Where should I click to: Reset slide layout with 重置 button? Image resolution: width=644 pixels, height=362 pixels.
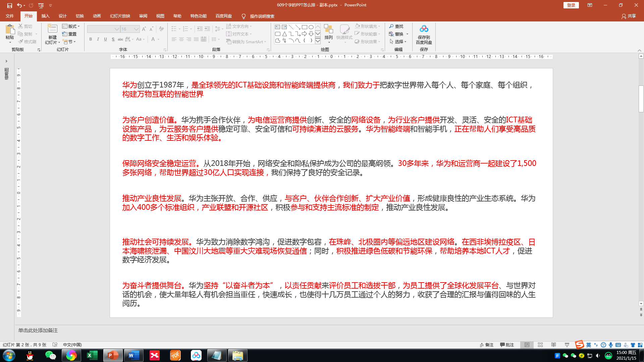point(69,34)
